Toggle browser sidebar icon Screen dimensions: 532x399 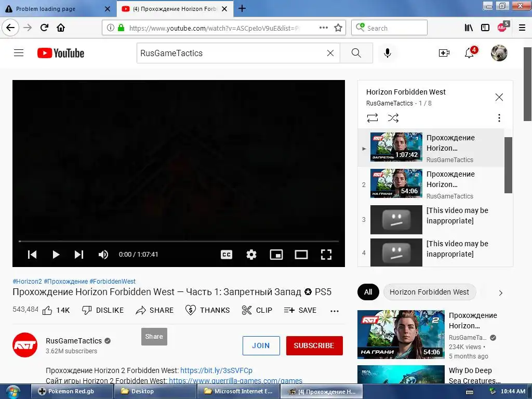pos(485,28)
